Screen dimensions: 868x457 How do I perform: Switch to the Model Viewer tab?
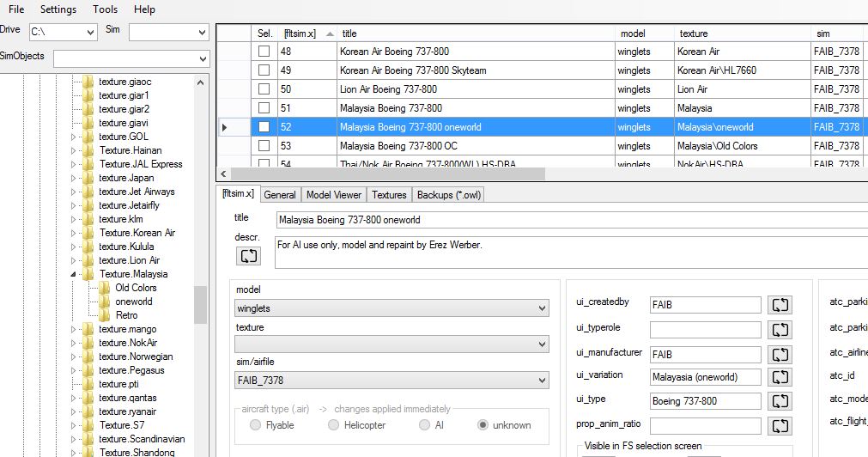point(334,195)
